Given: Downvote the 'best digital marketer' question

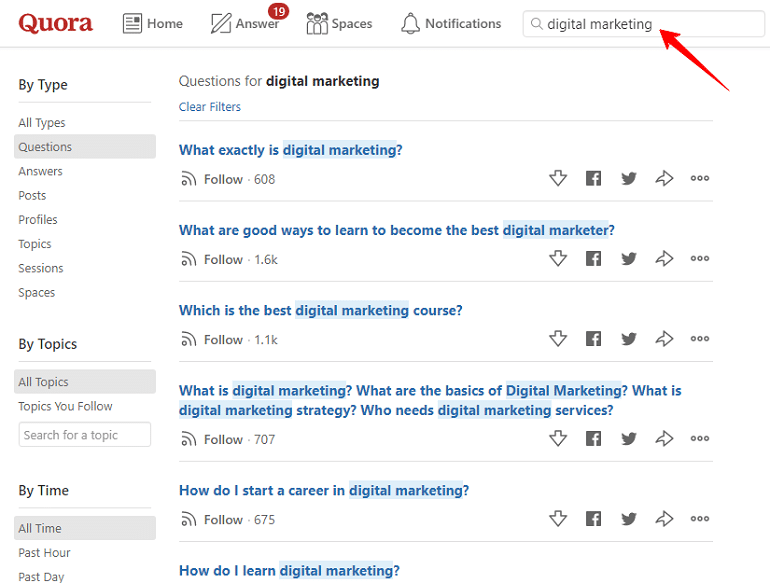Looking at the screenshot, I should (558, 258).
